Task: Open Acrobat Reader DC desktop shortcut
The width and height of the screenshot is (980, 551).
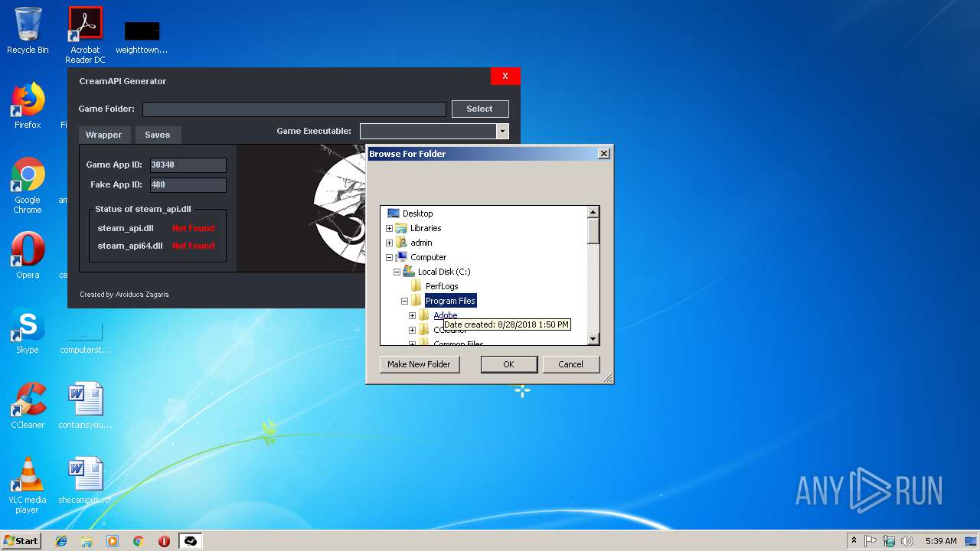Action: 85,34
